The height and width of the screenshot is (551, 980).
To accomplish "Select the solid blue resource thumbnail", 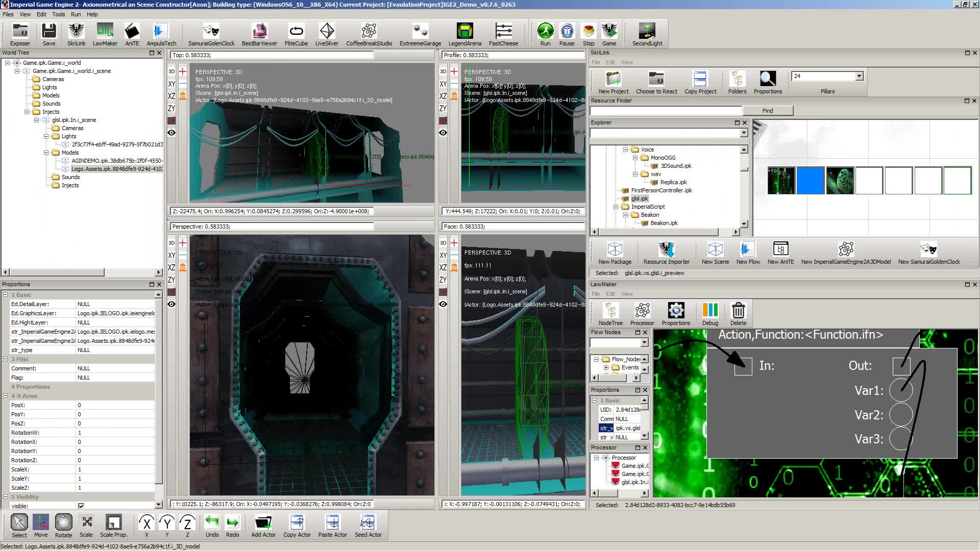I will point(811,181).
